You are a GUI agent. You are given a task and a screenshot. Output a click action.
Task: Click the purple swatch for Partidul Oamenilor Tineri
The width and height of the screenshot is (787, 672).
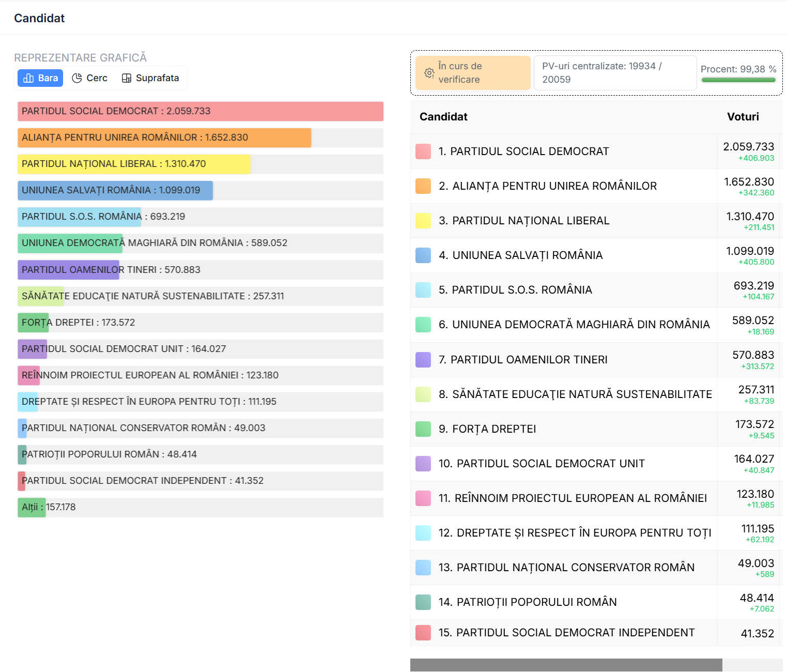423,360
